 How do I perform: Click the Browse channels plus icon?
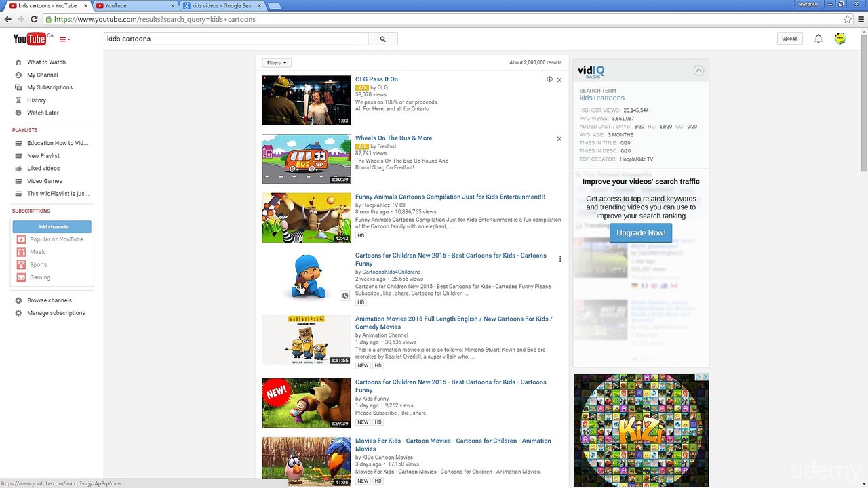coord(18,300)
